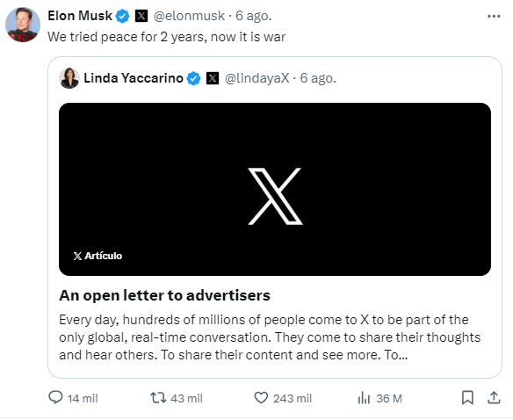Click the X affiliate badge beside Elon Musk
The width and height of the screenshot is (513, 420).
click(x=141, y=16)
